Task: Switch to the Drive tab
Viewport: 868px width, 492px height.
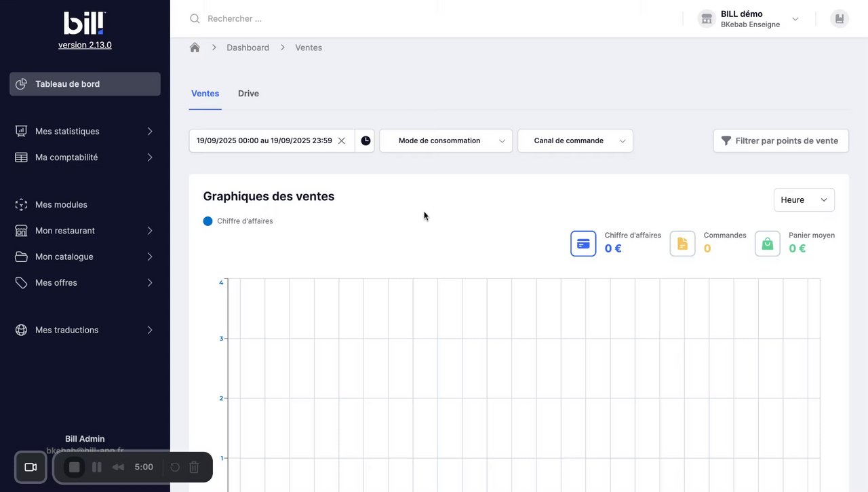Action: [x=248, y=94]
